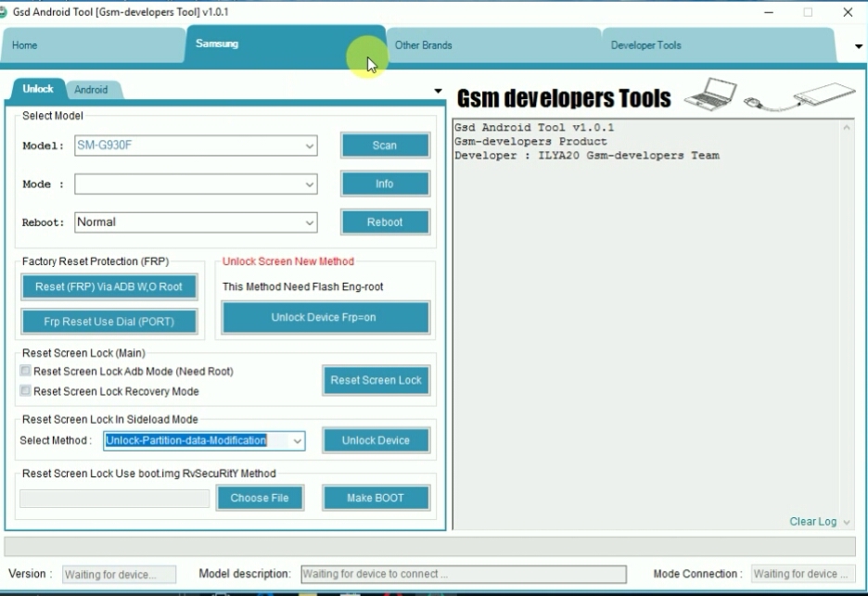868x596 pixels.
Task: Click 'Unlock Screen New Method' heading
Action: [287, 261]
